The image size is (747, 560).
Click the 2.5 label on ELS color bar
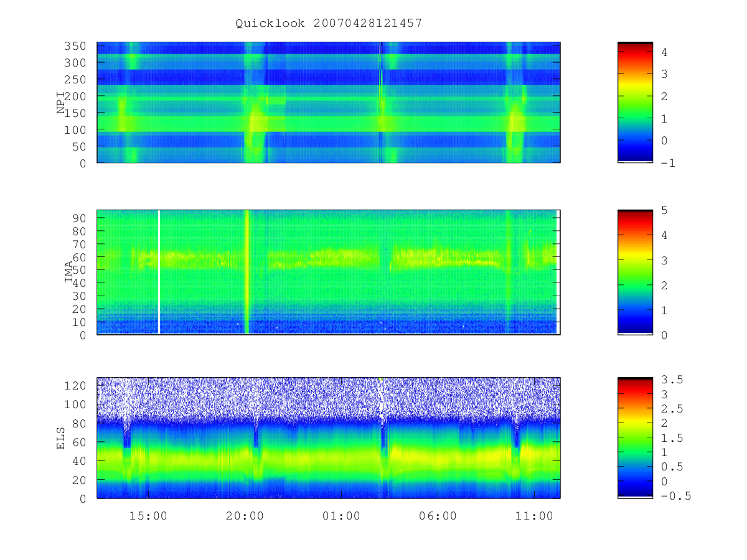[x=672, y=408]
